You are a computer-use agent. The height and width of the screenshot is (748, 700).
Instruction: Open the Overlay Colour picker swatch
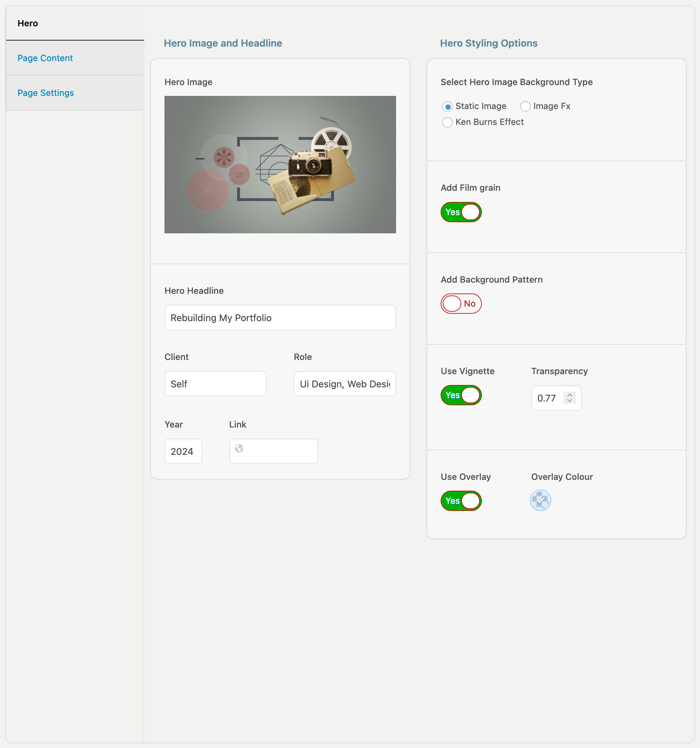coord(541,500)
